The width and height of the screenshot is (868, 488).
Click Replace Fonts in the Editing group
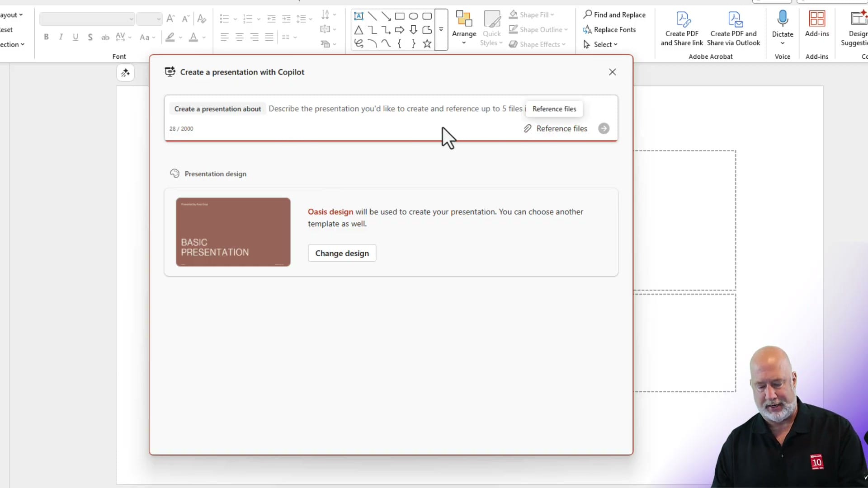click(610, 29)
